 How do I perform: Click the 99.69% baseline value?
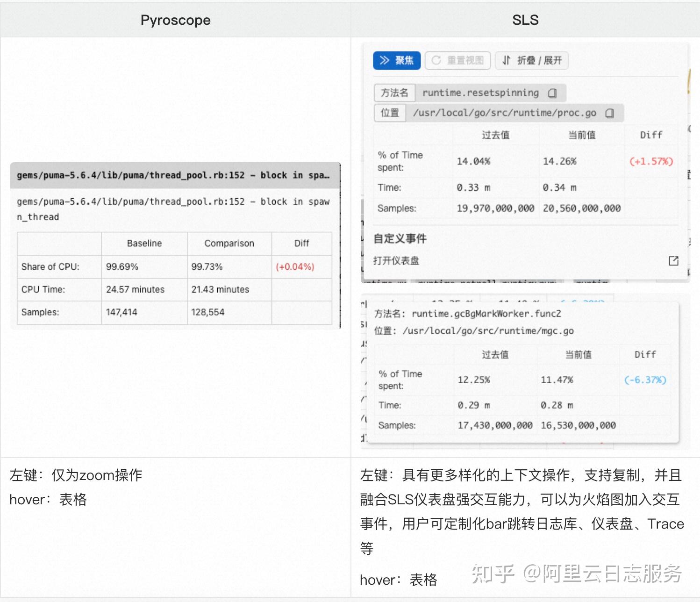[122, 267]
